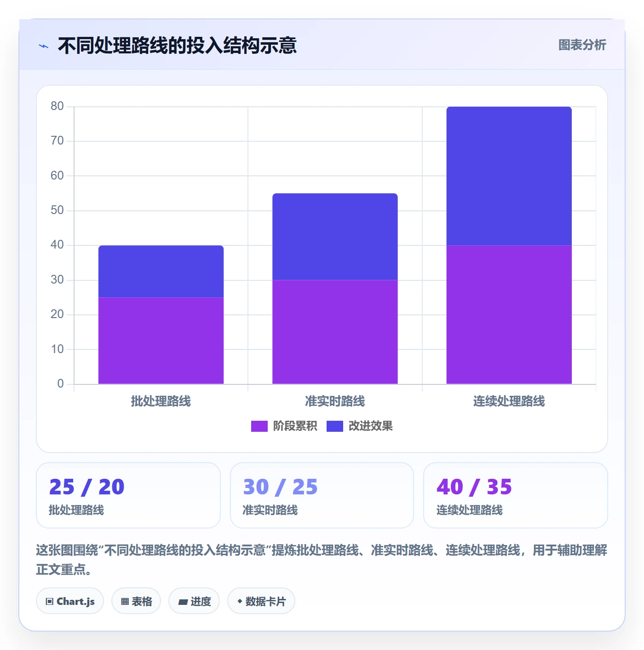Screen dimensions: 644x650
Task: Click blue bar segment for 准实时路线
Action: [x=335, y=237]
